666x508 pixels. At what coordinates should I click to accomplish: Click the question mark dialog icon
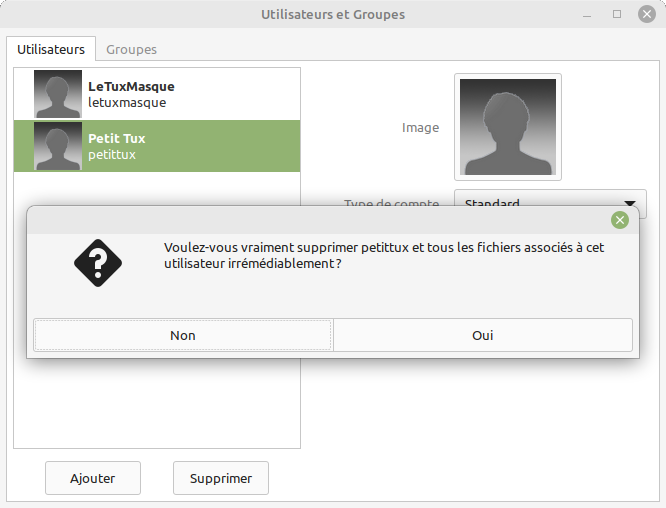tap(98, 263)
